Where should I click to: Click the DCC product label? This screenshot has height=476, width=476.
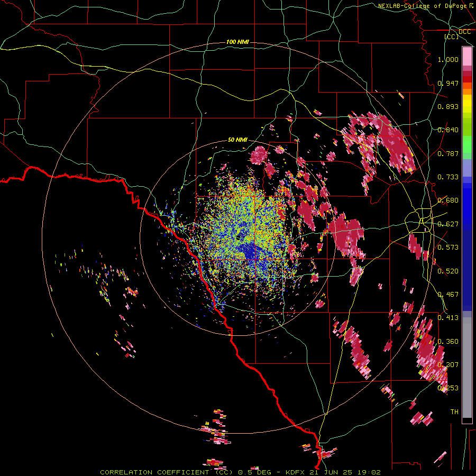coord(464,32)
